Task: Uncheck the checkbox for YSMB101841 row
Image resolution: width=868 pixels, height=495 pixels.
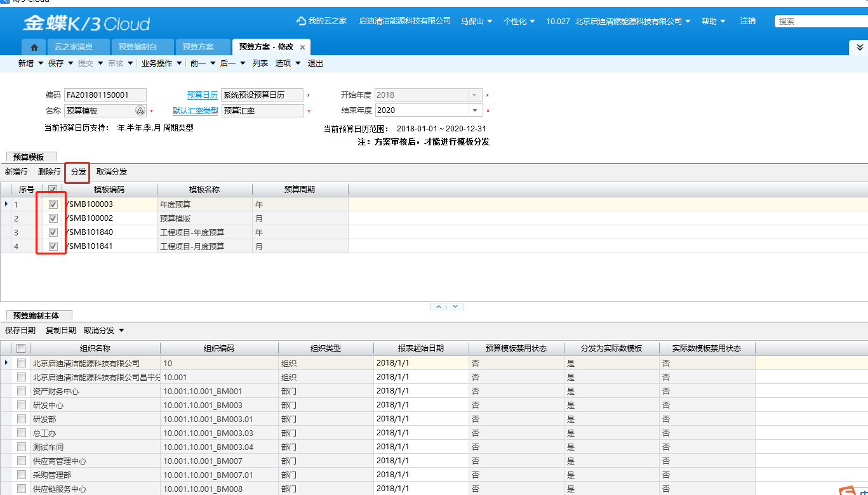Action: pyautogui.click(x=53, y=246)
